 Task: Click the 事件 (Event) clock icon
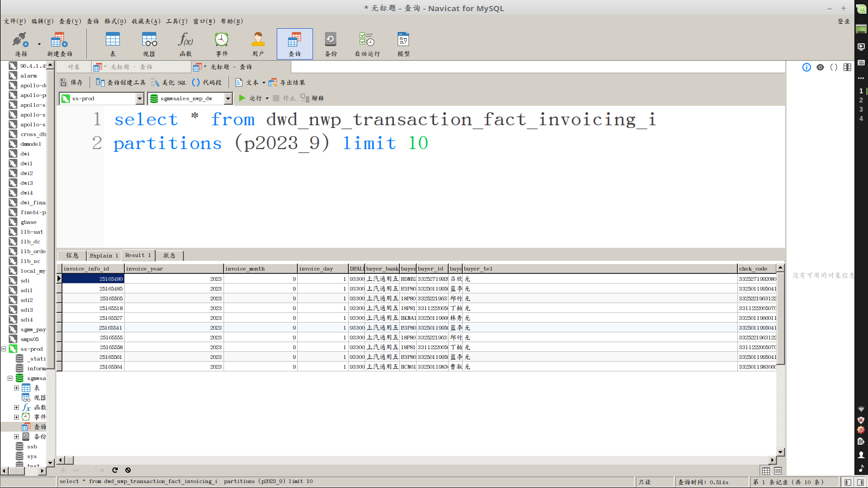coord(221,40)
